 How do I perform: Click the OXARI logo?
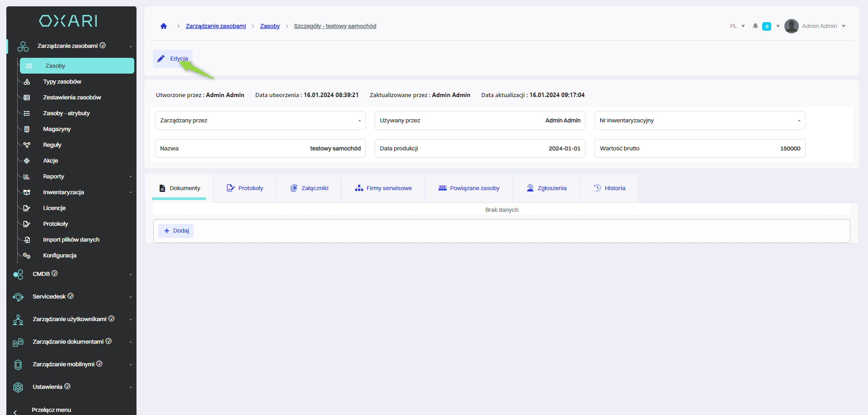click(x=68, y=21)
